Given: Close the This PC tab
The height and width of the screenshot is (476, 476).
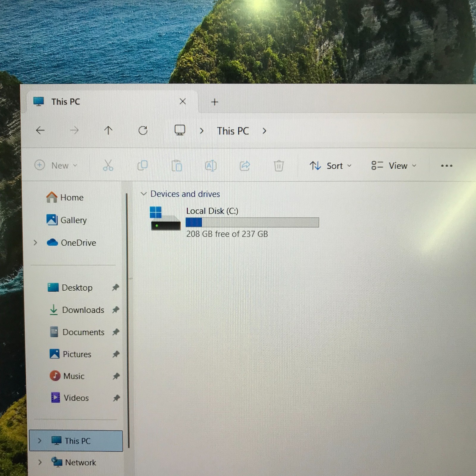Looking at the screenshot, I should pos(183,101).
